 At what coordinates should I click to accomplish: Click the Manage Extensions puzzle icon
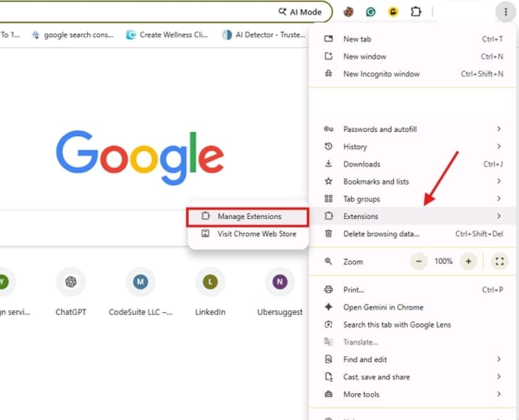(205, 215)
